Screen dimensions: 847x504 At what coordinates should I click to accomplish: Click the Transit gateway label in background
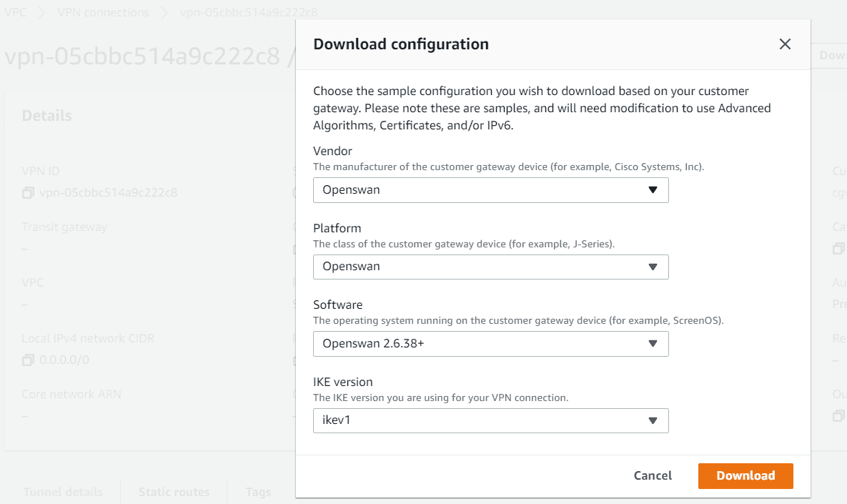(64, 227)
